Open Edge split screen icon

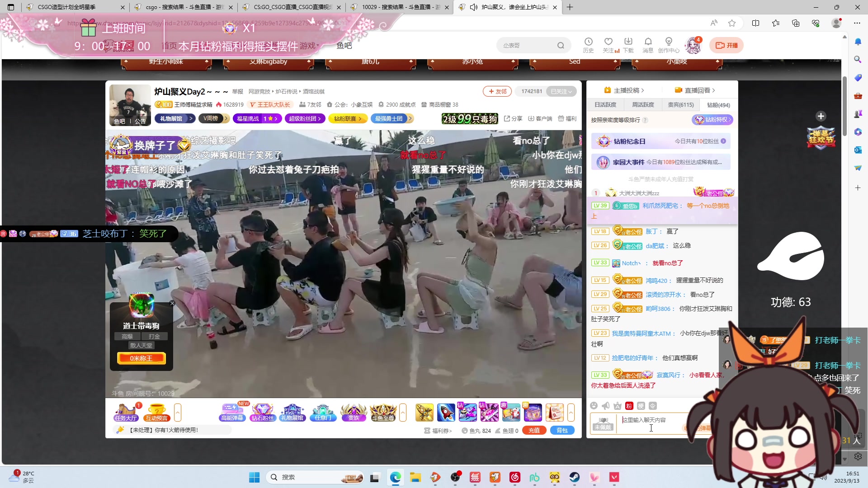click(x=755, y=23)
